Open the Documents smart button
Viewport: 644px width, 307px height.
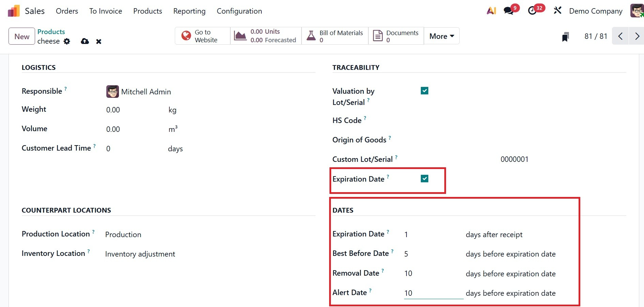395,36
